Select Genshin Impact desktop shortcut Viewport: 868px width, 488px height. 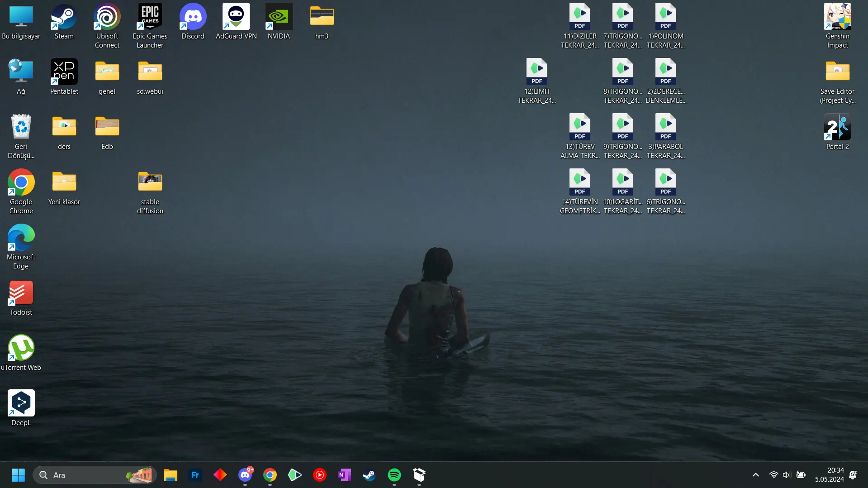pyautogui.click(x=837, y=26)
